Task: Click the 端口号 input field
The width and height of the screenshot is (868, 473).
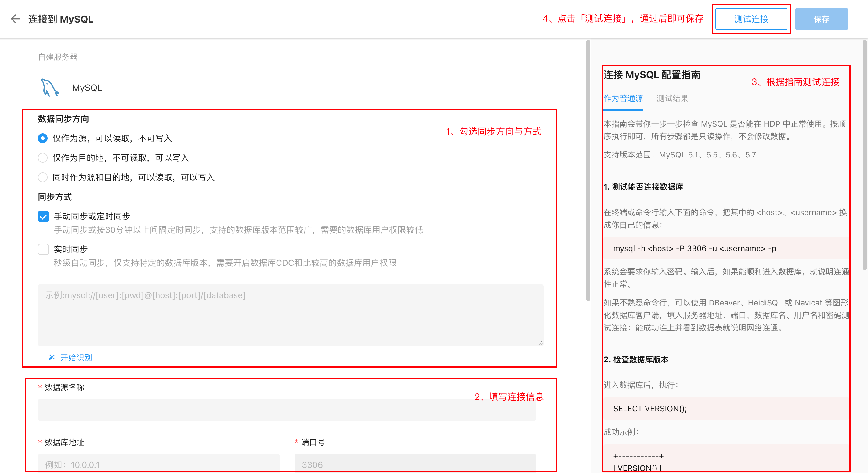Action: 415,464
